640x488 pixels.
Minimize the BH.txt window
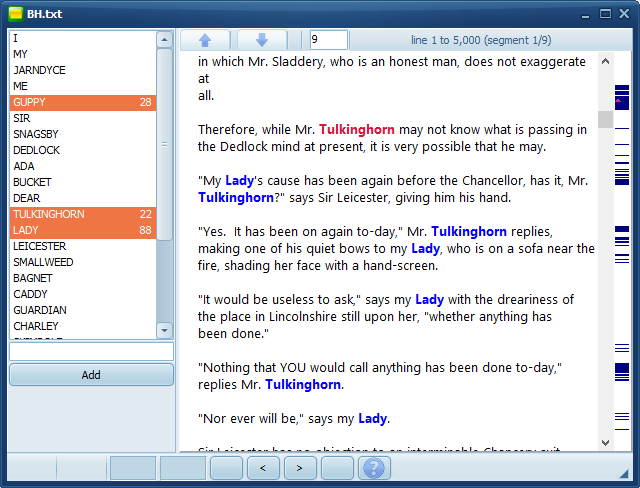click(585, 15)
